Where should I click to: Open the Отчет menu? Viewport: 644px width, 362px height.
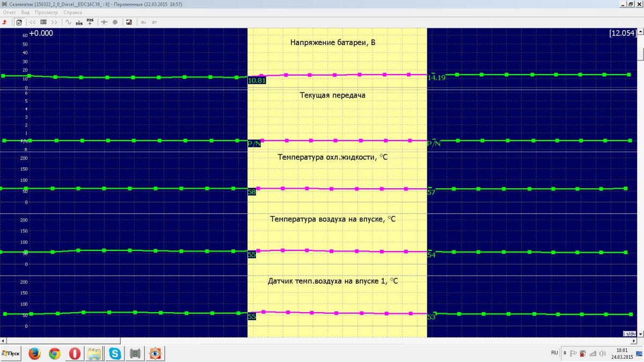click(10, 12)
